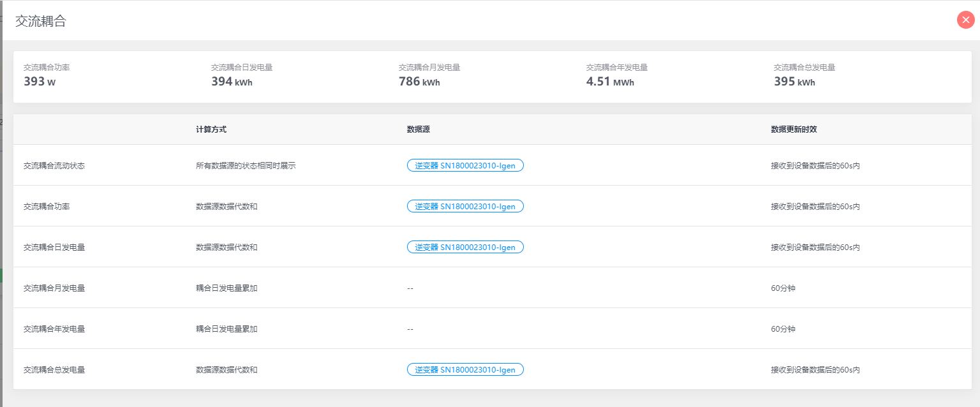Click 所有数据源的状态相同时展示 calculation text

point(246,166)
